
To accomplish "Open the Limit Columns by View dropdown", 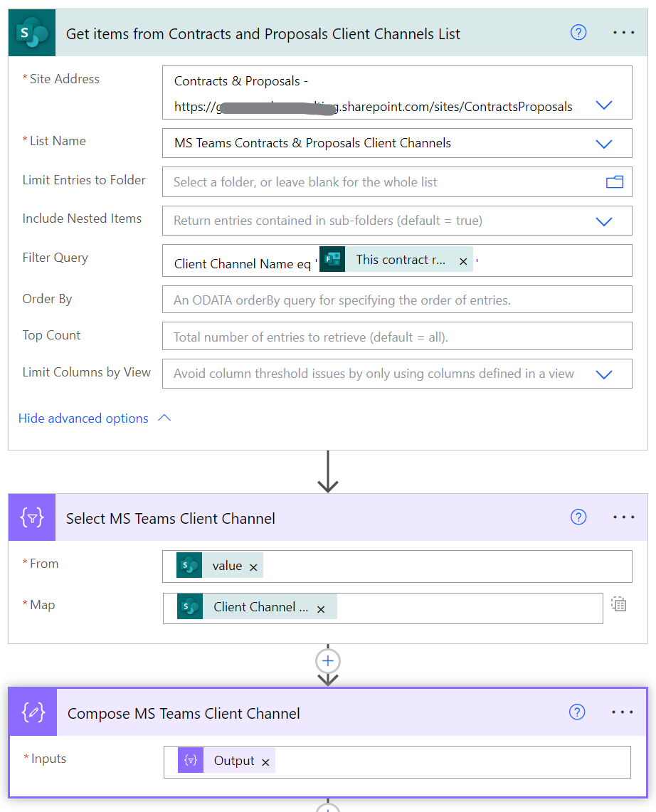I will point(603,374).
